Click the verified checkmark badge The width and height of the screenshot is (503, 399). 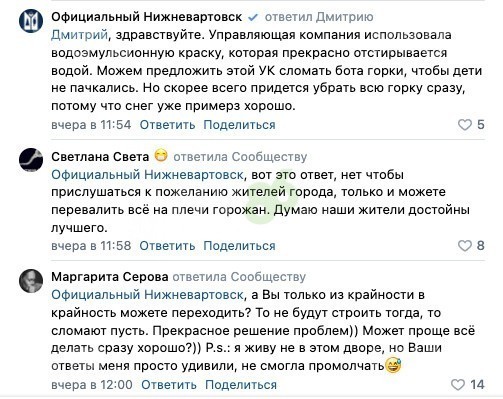pos(253,17)
